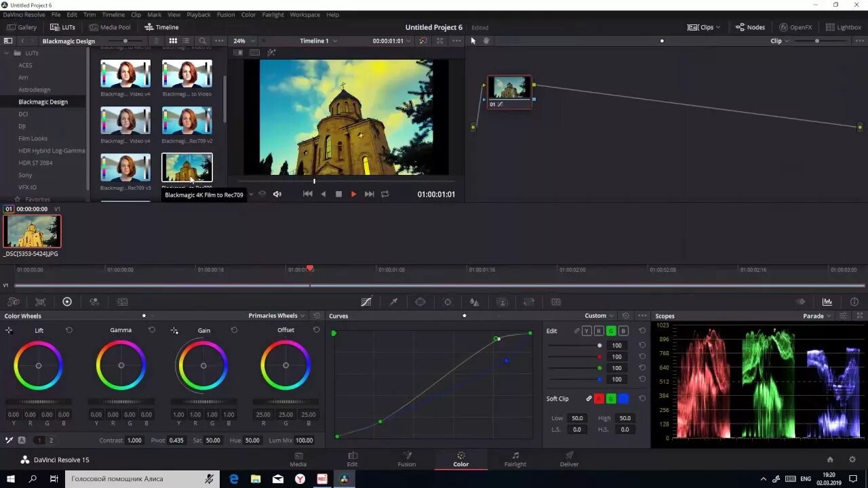The height and width of the screenshot is (488, 868).
Task: Select the Film Looks LUT folder
Action: (33, 138)
